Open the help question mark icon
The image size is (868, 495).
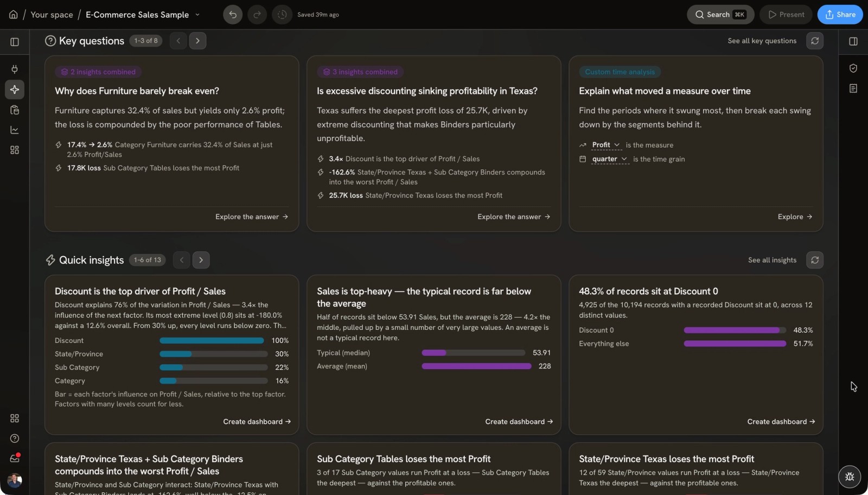click(x=15, y=439)
